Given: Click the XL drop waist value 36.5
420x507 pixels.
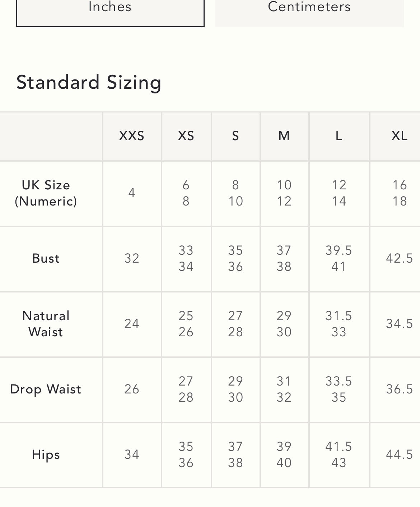Looking at the screenshot, I should click(399, 389).
